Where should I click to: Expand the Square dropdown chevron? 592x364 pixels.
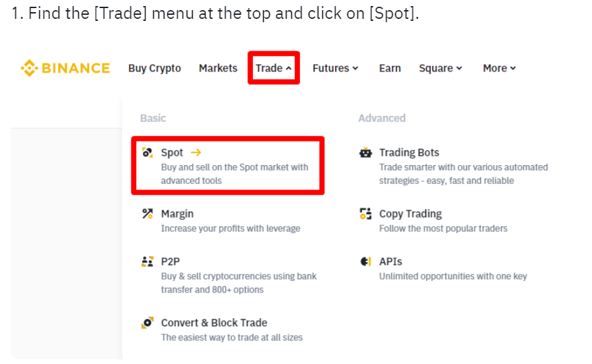[x=459, y=68]
